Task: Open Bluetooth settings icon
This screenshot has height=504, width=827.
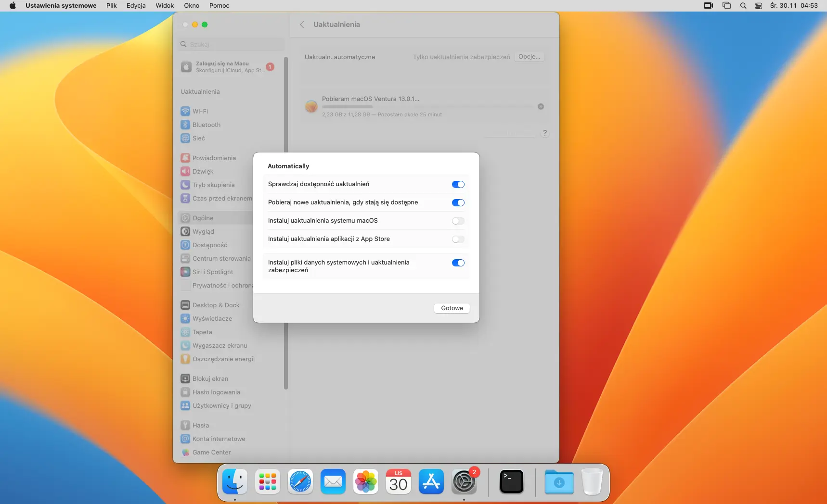Action: point(185,125)
